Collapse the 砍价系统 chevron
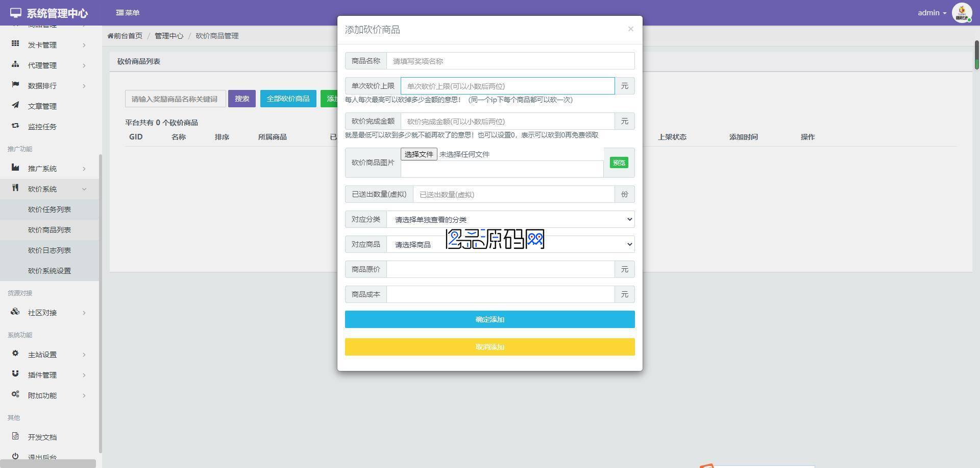 pos(84,190)
